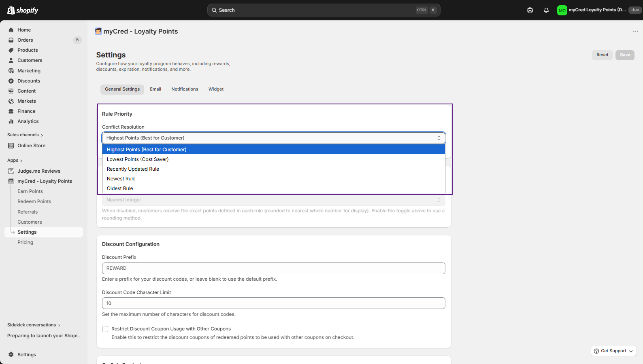Open Analytics from the sidebar icon

click(11, 121)
